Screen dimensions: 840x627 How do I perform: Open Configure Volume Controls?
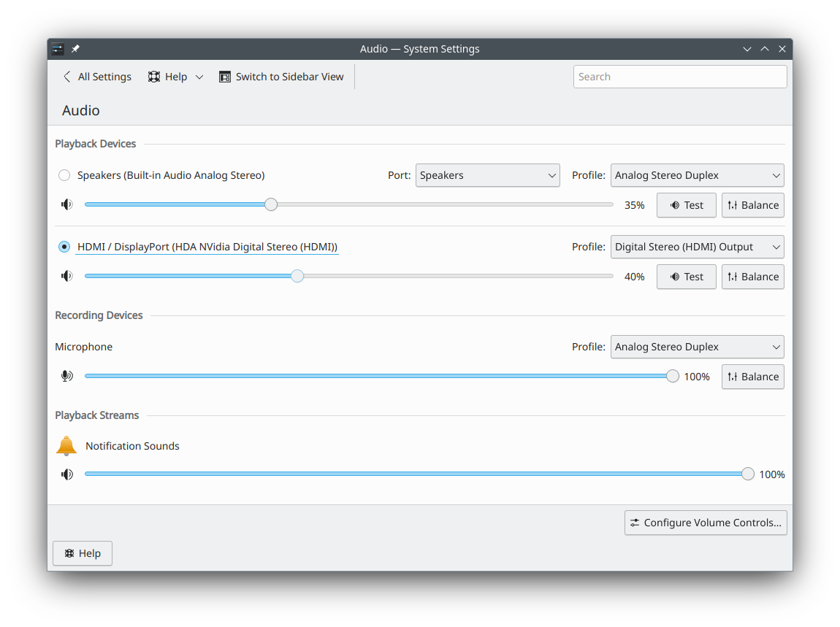coord(706,523)
